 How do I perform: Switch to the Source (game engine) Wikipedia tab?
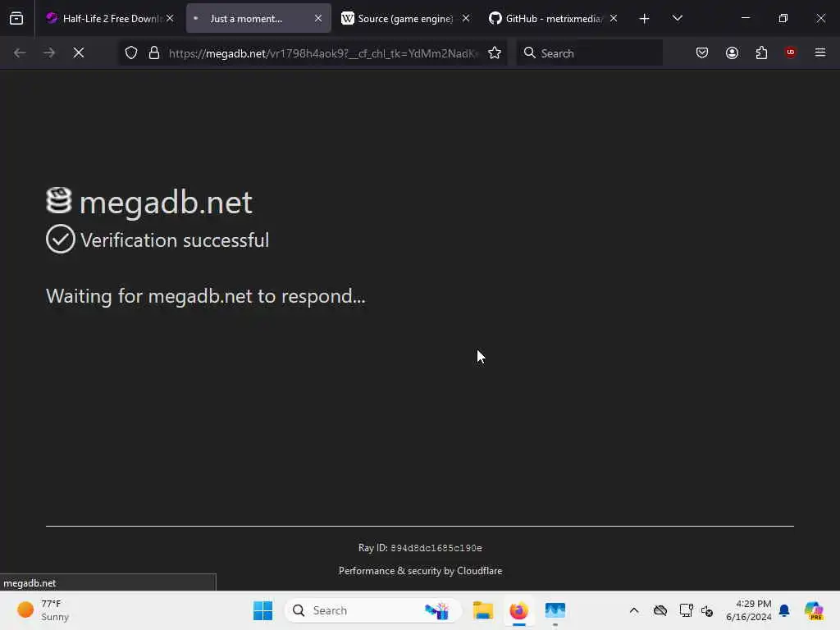coord(405,18)
